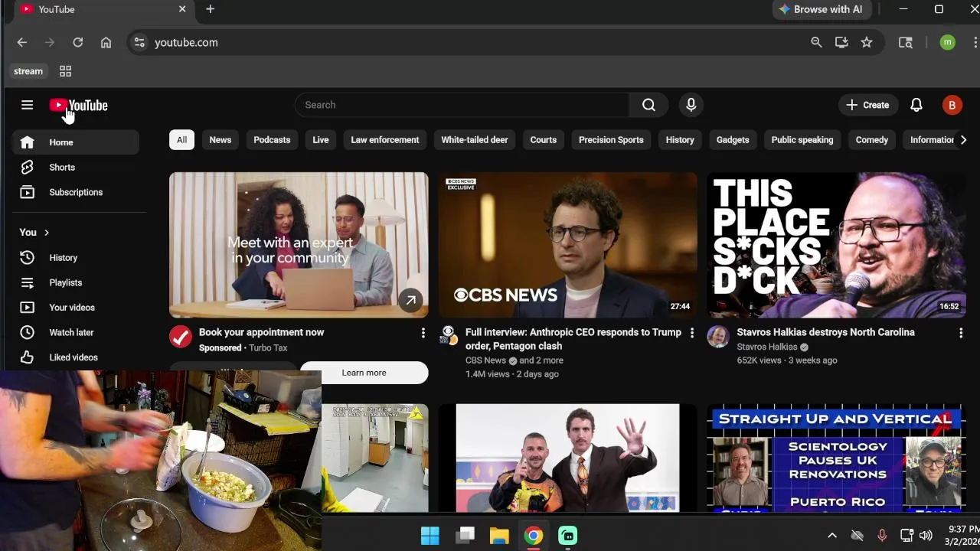Image resolution: width=980 pixels, height=551 pixels.
Task: Open the Chrome profile avatar m
Action: 947,43
